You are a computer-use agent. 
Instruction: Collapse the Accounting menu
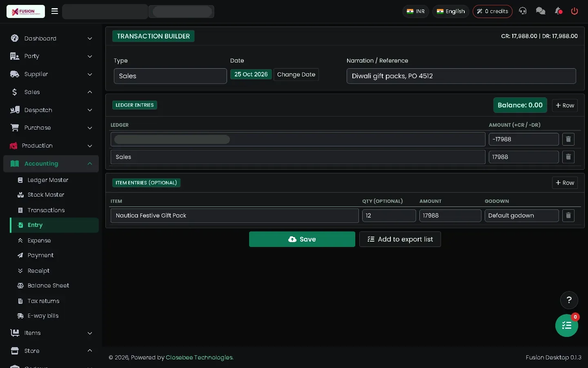pos(51,164)
